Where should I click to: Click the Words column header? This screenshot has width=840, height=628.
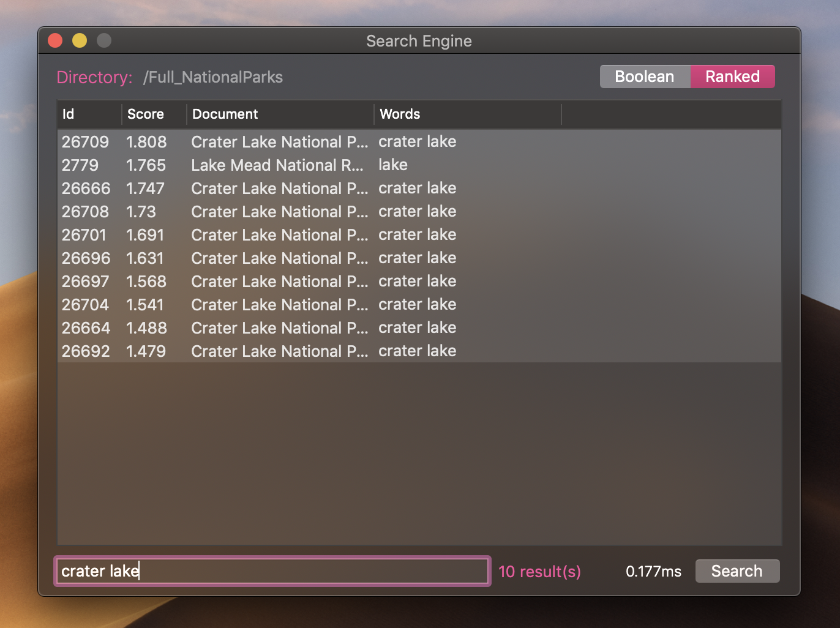click(x=468, y=114)
